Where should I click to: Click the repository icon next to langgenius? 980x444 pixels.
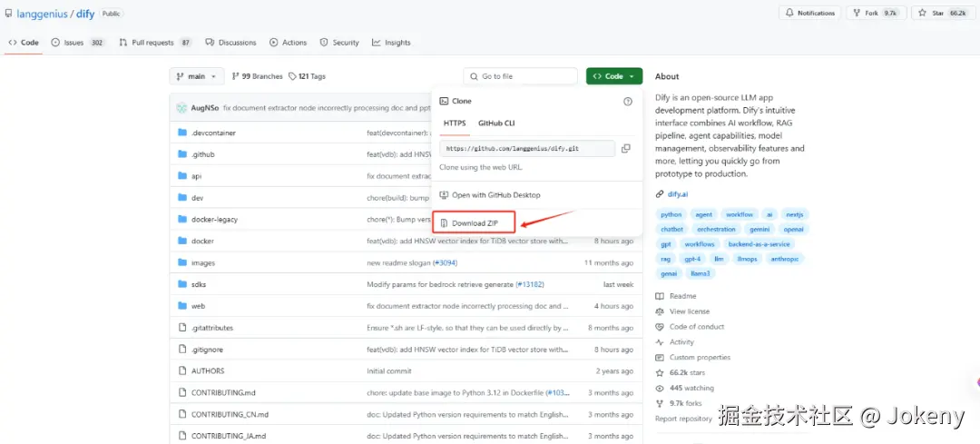coord(9,13)
